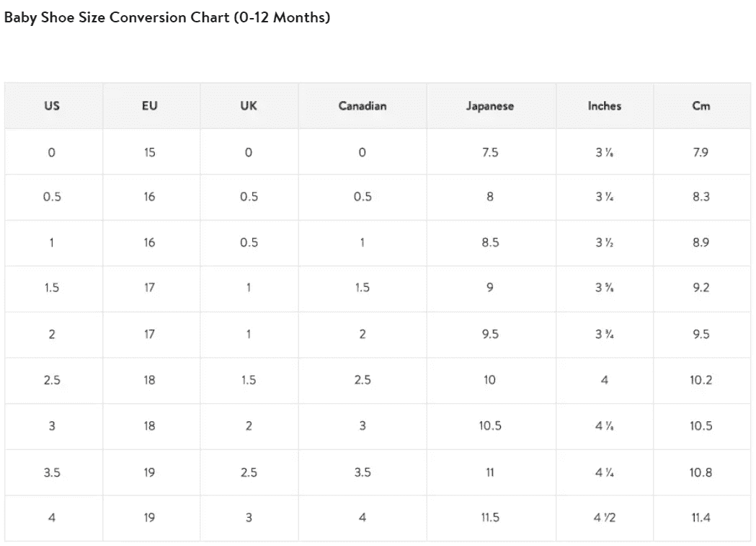Select the US column header
The width and height of the screenshot is (756, 546).
click(52, 105)
